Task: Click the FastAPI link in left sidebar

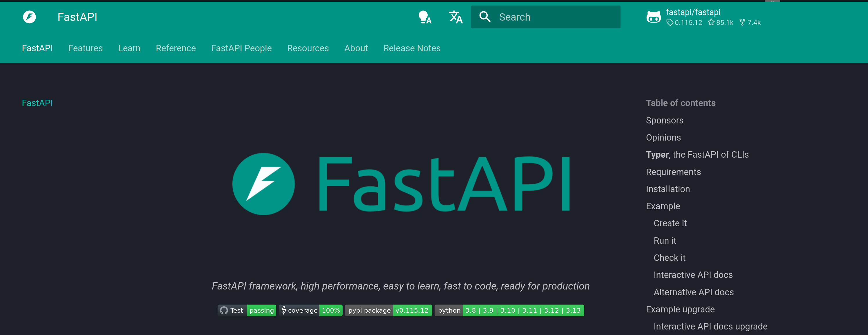Action: tap(37, 103)
